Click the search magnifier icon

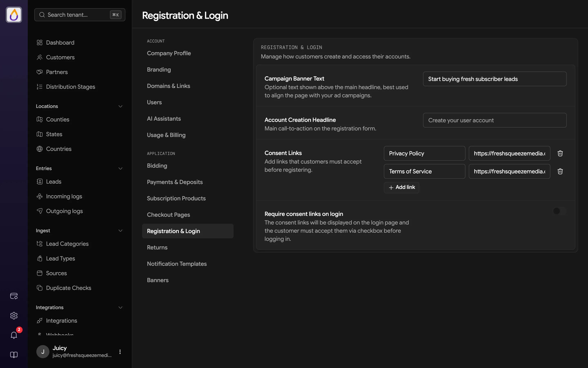42,15
